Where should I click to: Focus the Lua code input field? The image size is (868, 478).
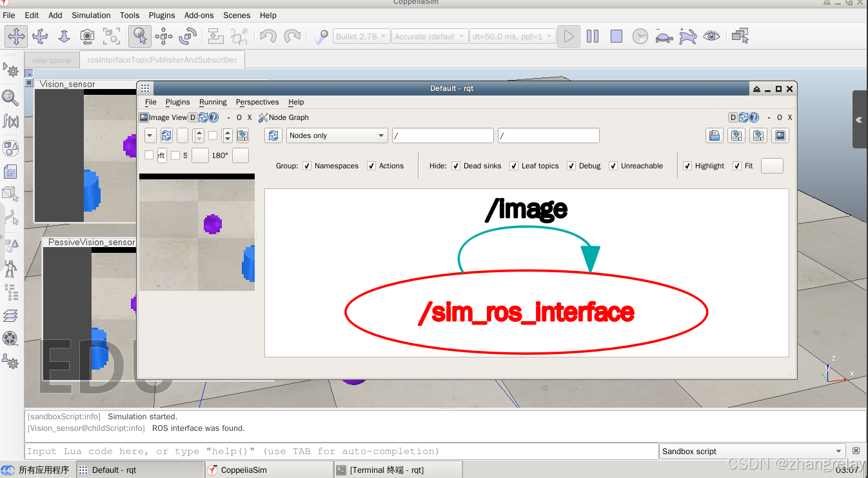(x=342, y=452)
